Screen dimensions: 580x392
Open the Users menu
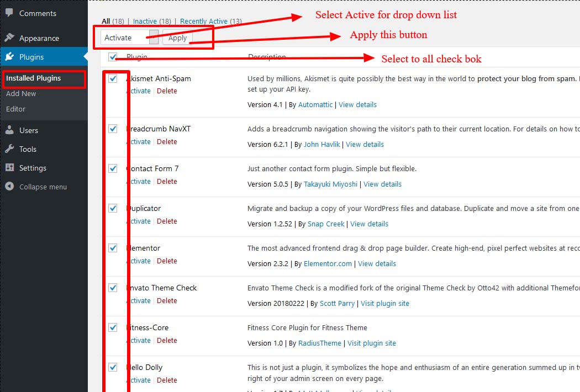click(x=29, y=130)
